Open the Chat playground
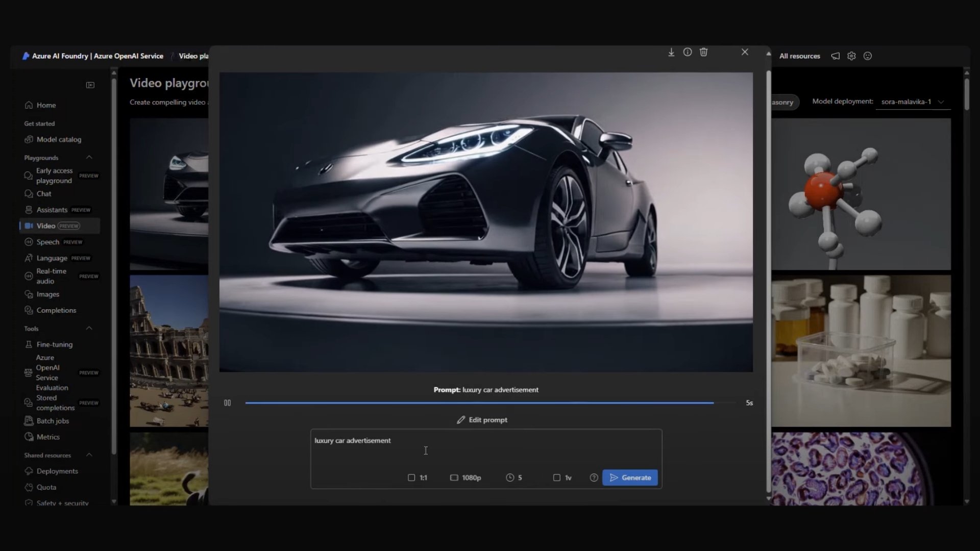Viewport: 980px width, 551px height. pos(38,194)
